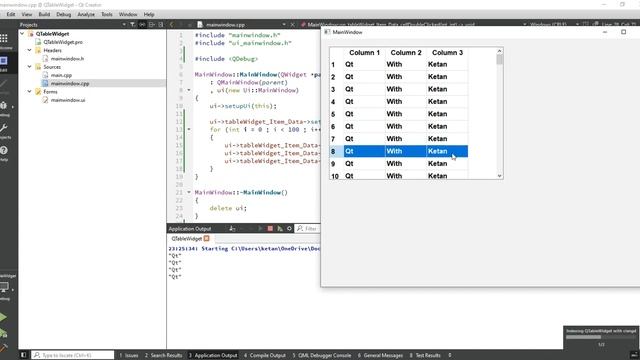Stop the running application in Output pane
This screenshot has width=640, height=360.
click(x=270, y=229)
